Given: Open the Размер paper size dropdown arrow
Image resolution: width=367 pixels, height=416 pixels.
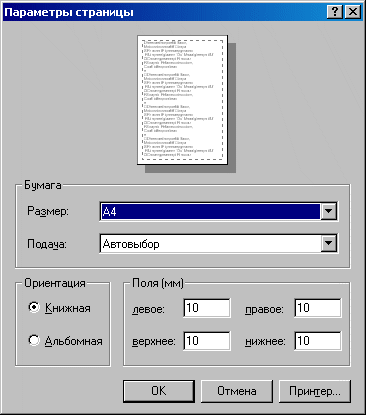Looking at the screenshot, I should (x=329, y=211).
